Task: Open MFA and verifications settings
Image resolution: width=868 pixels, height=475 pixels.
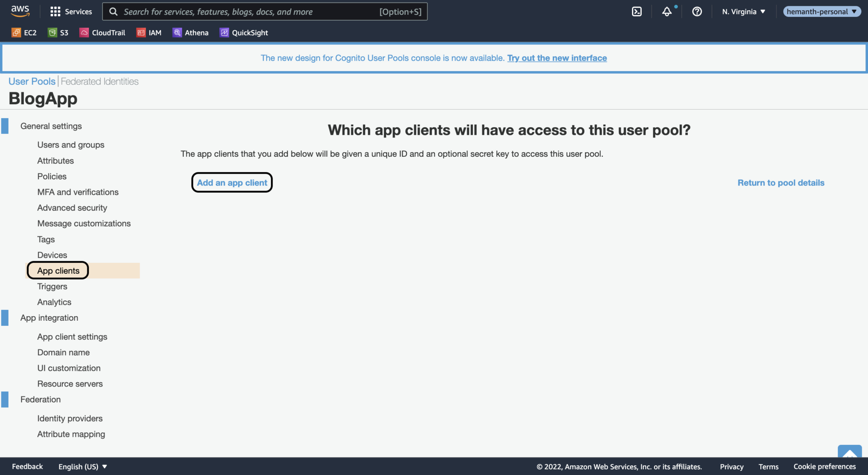Action: pyautogui.click(x=78, y=192)
